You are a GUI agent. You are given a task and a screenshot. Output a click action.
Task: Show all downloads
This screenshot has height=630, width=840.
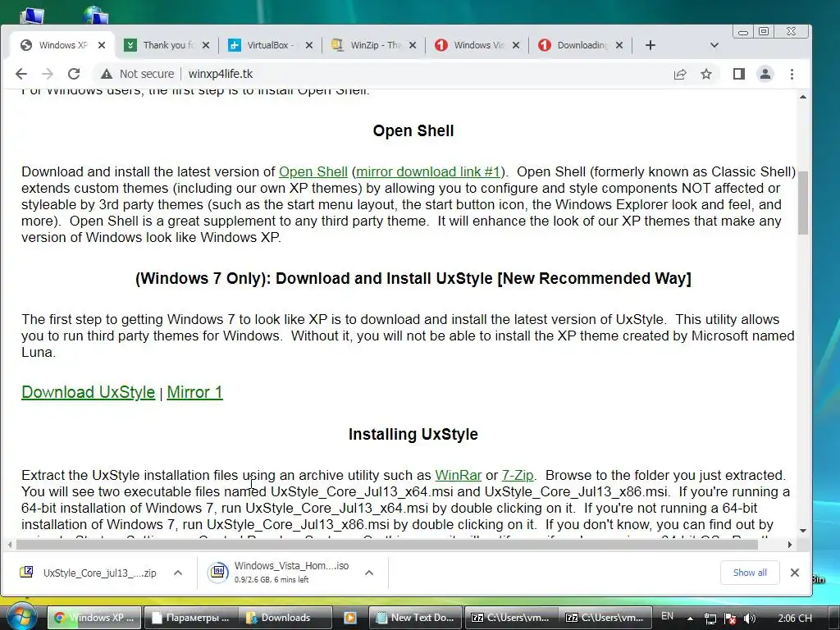coord(750,573)
